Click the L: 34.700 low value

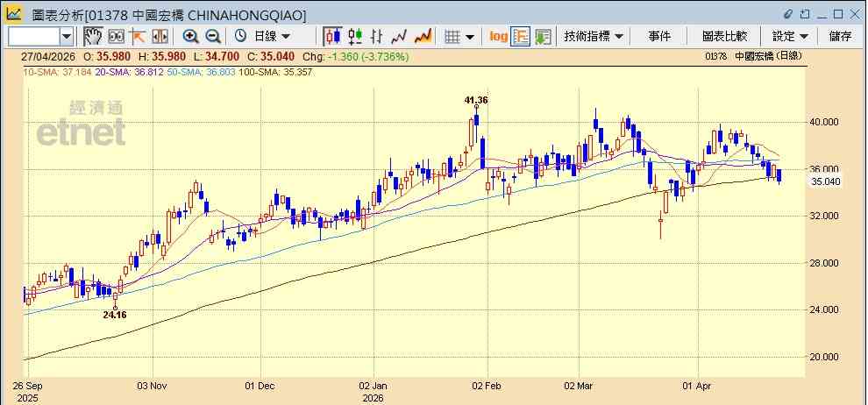pyautogui.click(x=216, y=56)
